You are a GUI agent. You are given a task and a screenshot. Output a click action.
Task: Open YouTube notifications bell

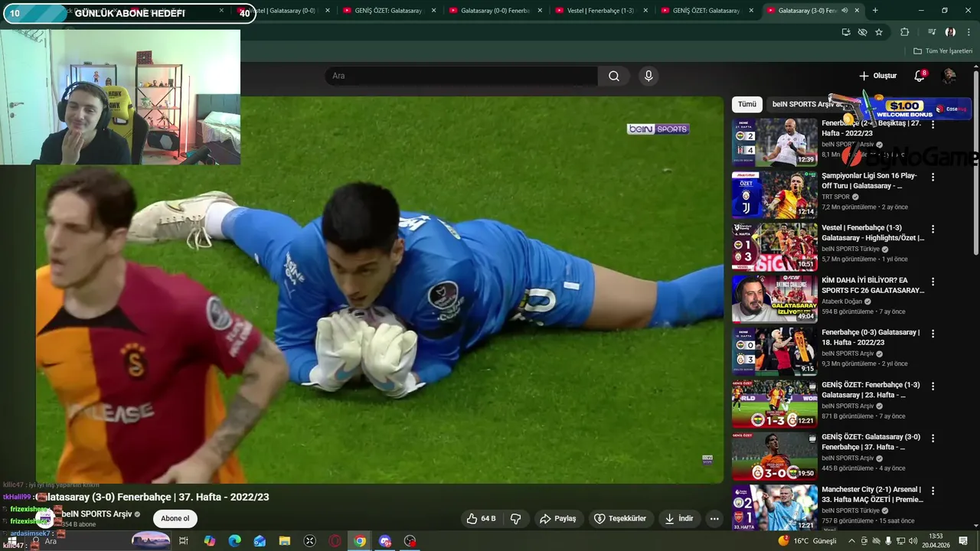[920, 76]
